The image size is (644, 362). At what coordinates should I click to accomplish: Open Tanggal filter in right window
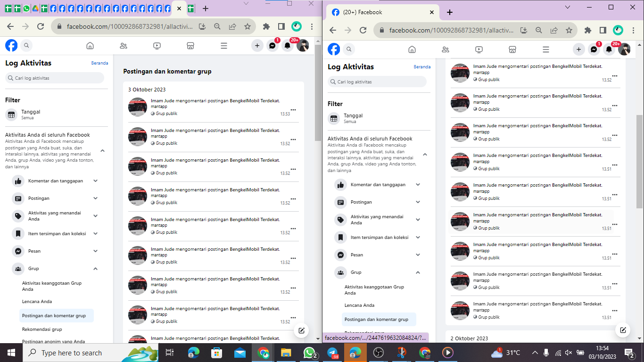pos(379,118)
